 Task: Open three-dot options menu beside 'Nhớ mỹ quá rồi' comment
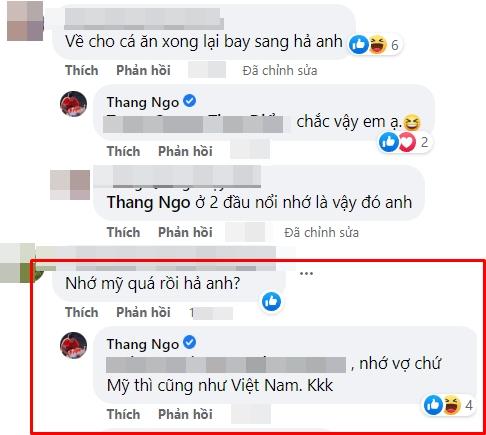coord(306,274)
